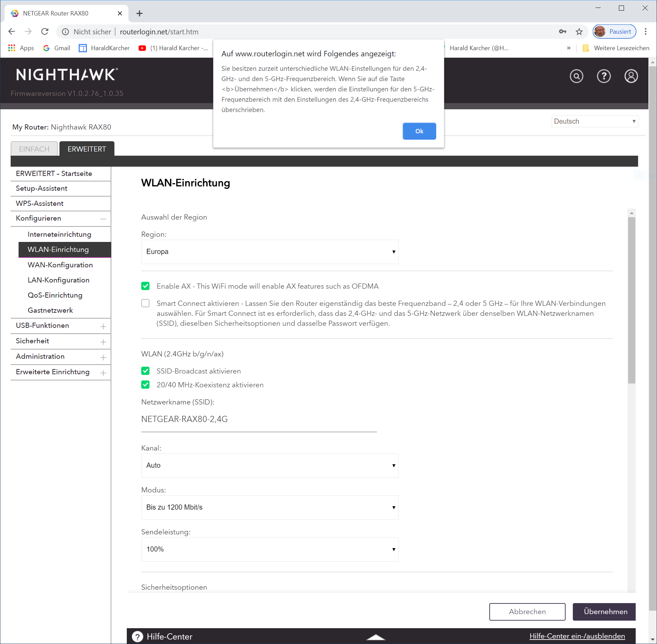This screenshot has width=657, height=644.
Task: Disable the Enable AX checkbox
Action: tap(145, 286)
